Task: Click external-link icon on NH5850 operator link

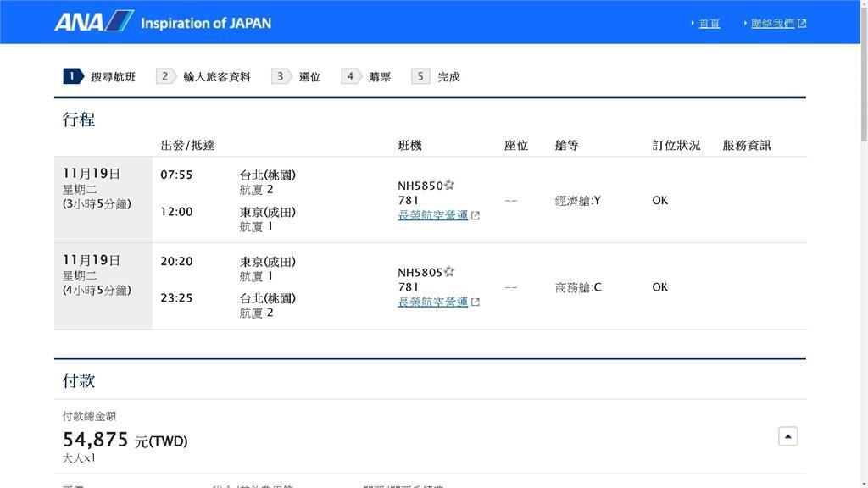Action: (x=476, y=215)
